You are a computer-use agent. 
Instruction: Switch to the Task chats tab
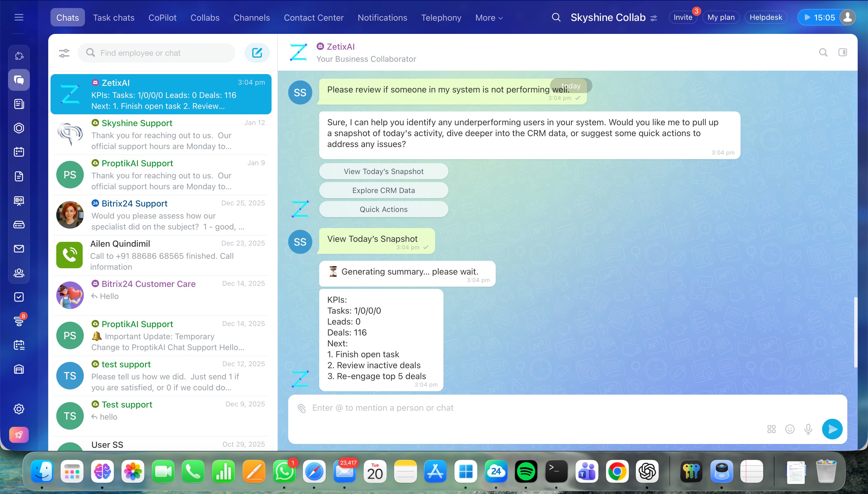point(114,18)
